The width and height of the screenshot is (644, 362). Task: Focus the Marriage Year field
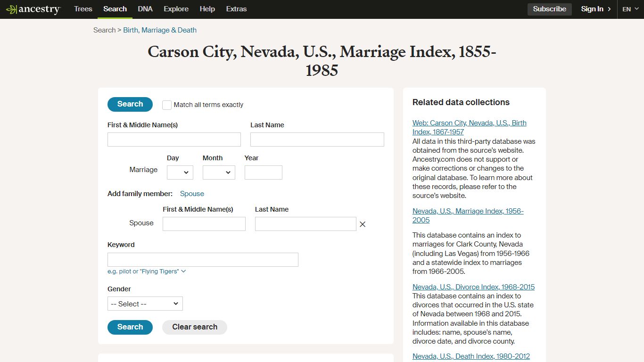coord(264,173)
